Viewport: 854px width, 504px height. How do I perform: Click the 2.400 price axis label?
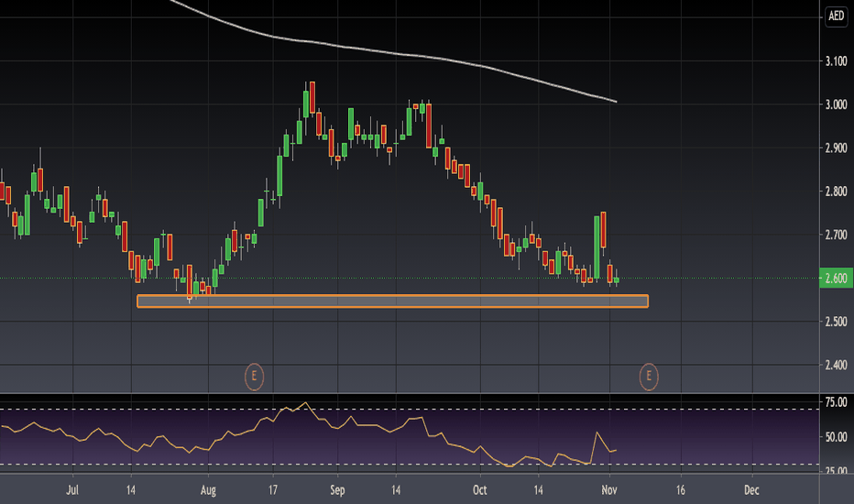pos(836,365)
